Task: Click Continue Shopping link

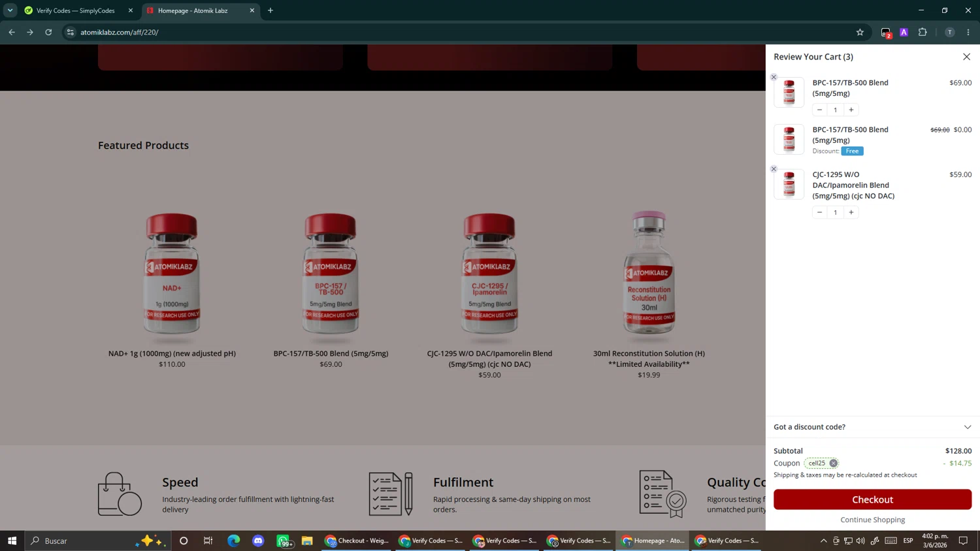Action: [x=872, y=520]
